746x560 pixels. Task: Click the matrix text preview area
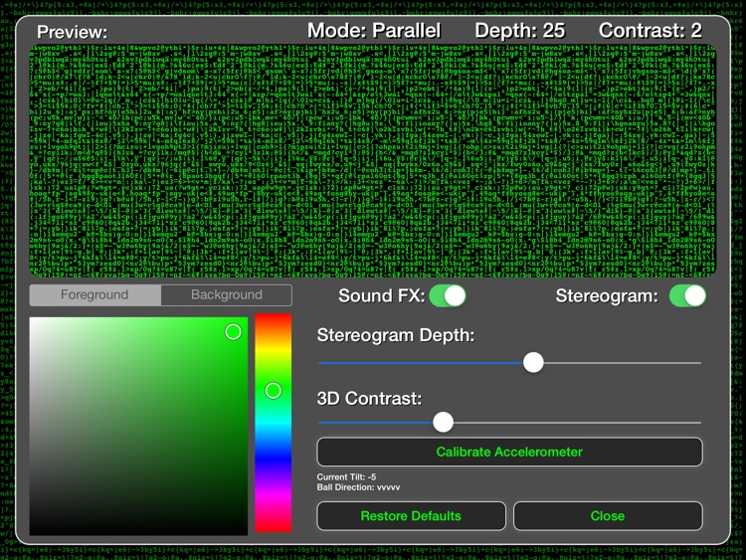373,159
